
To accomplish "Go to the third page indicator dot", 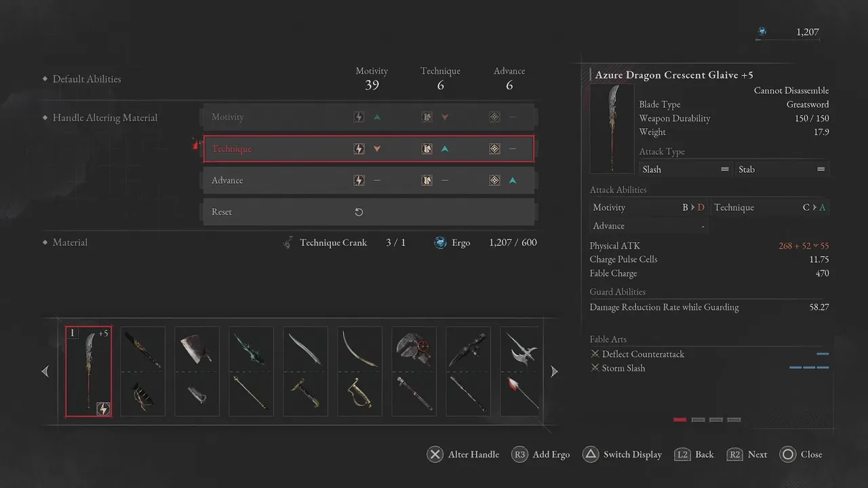I will (x=716, y=420).
